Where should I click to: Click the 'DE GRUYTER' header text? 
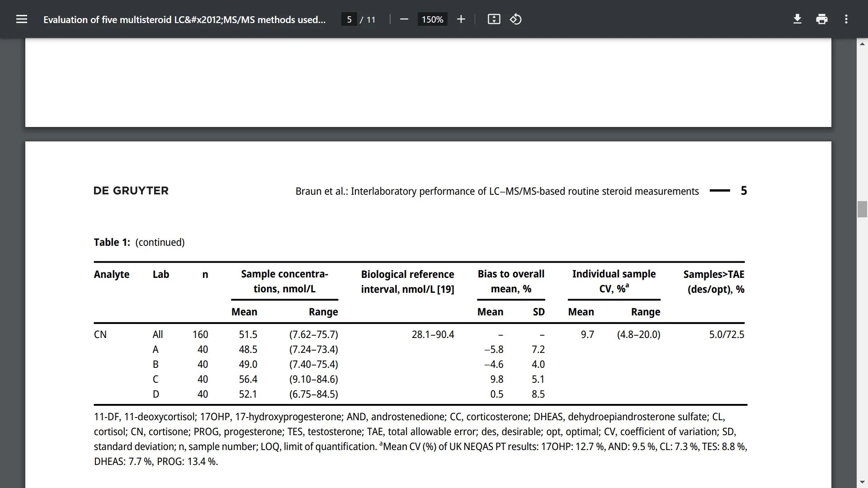[131, 191]
